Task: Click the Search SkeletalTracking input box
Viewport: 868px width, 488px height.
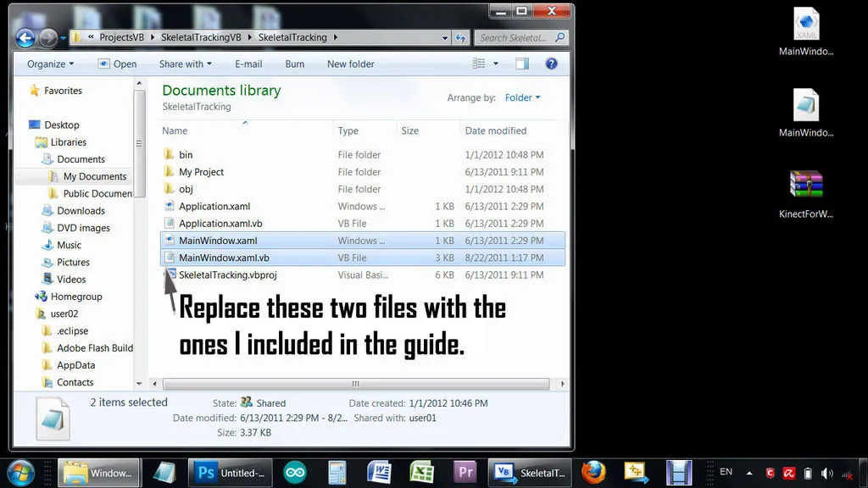Action: pos(515,37)
